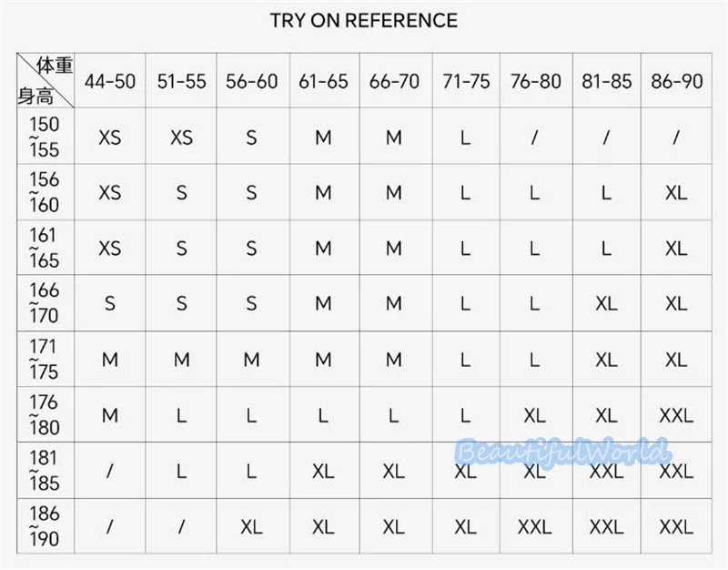The width and height of the screenshot is (728, 570).
Task: Click S cell in 166-170 row under 44-50
Action: (110, 304)
